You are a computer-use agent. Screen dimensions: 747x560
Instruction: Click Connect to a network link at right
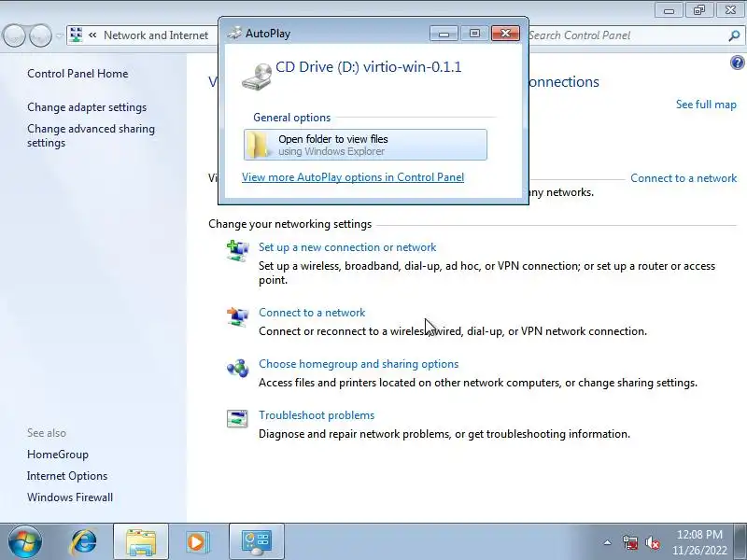tap(684, 178)
